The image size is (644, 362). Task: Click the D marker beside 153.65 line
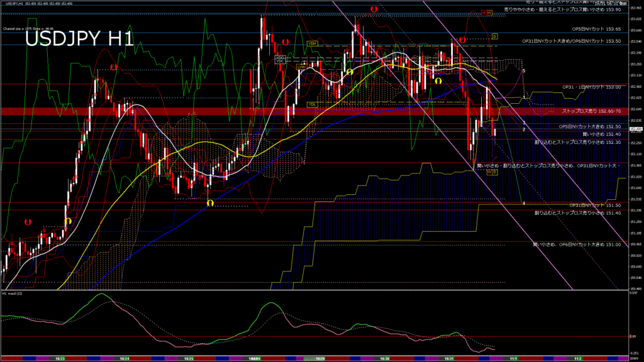pos(495,36)
